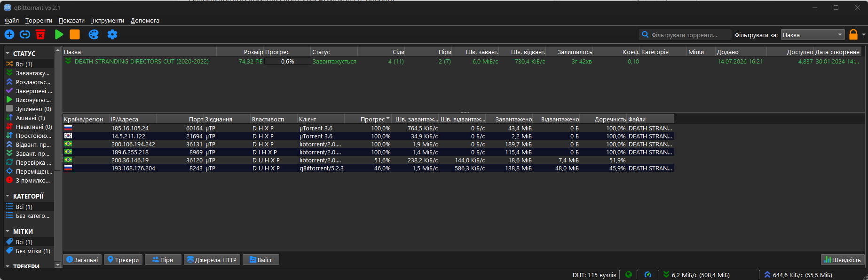
Task: Filter by 'З помилко...' errored status
Action: (29, 180)
